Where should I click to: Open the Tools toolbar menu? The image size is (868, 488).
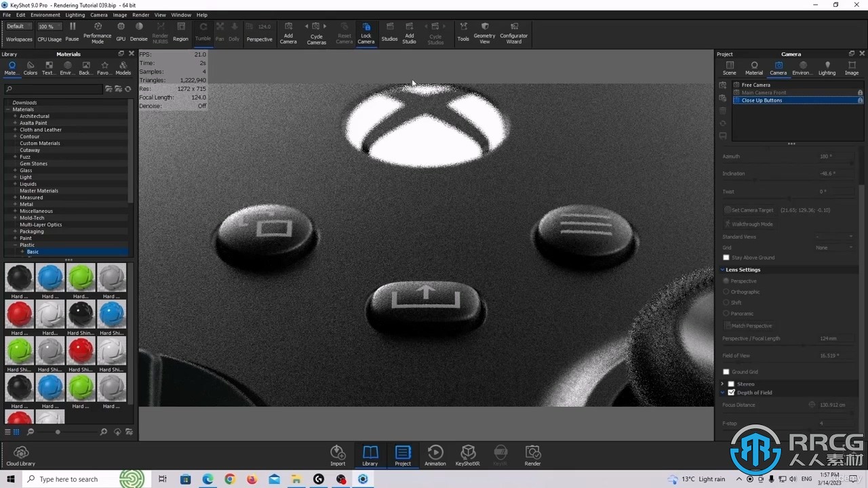[x=463, y=32]
